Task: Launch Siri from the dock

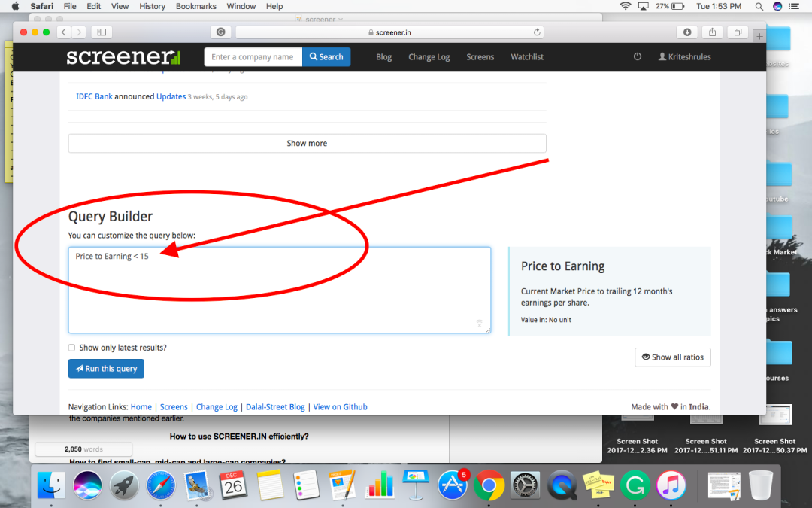Action: 87,485
